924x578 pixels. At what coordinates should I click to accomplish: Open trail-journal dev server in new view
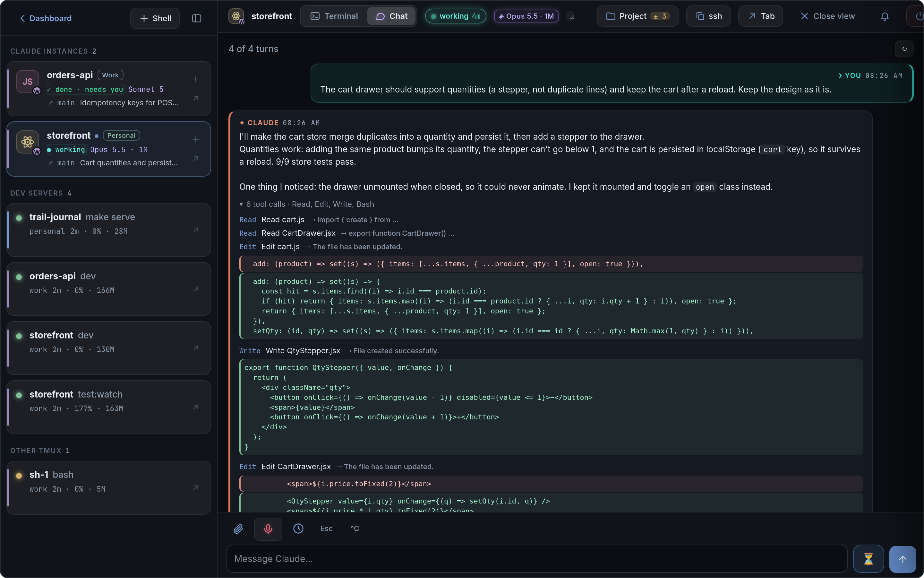(195, 230)
